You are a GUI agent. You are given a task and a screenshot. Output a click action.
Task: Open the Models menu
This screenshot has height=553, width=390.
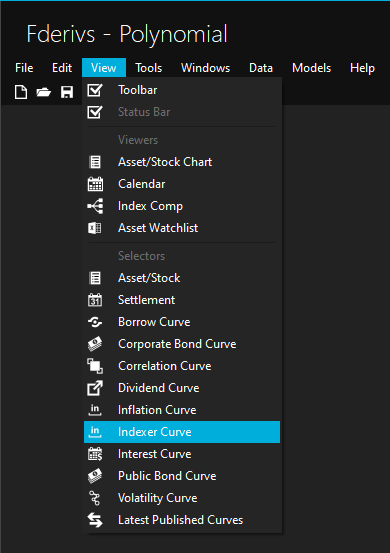click(312, 68)
